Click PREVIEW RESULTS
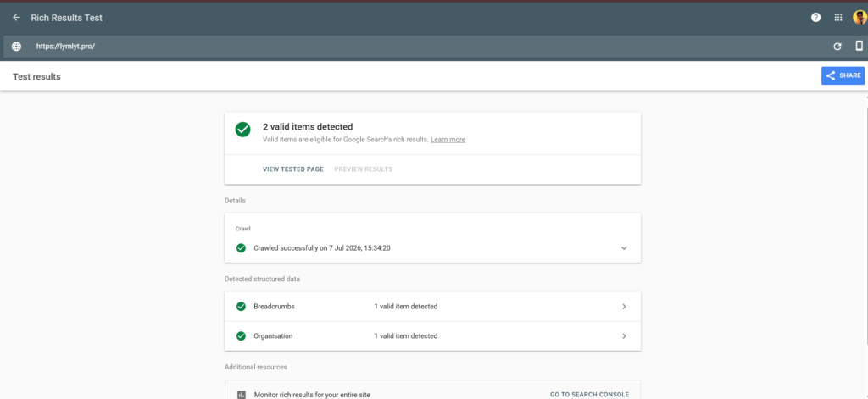868x399 pixels. click(363, 169)
